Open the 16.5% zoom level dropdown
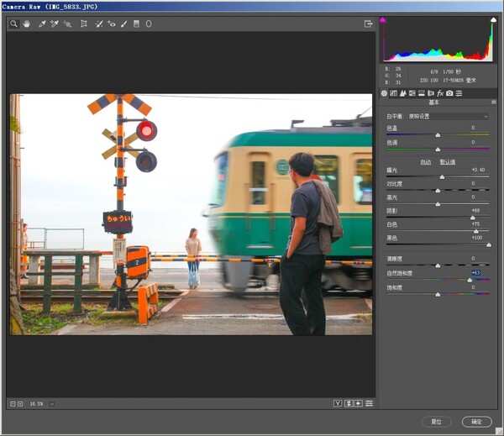 [51, 404]
